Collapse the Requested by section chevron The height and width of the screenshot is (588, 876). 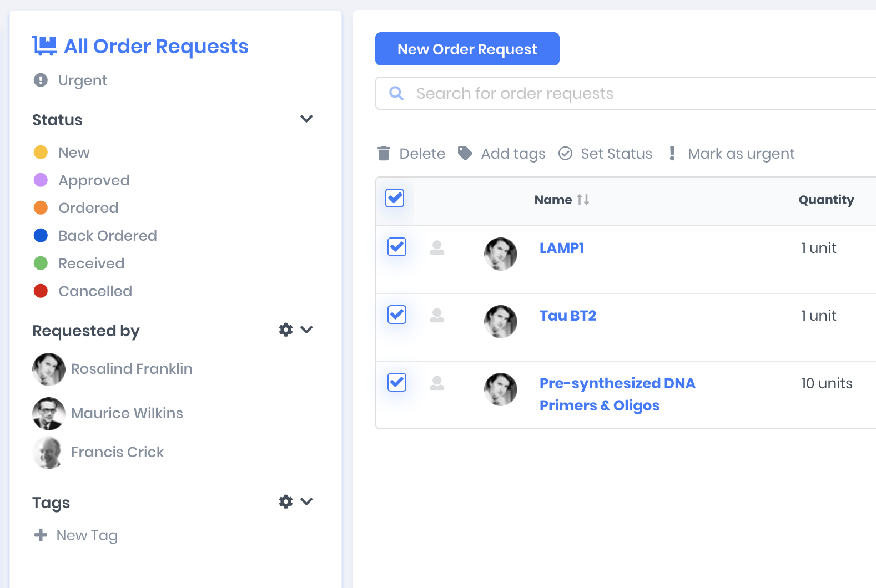(306, 330)
